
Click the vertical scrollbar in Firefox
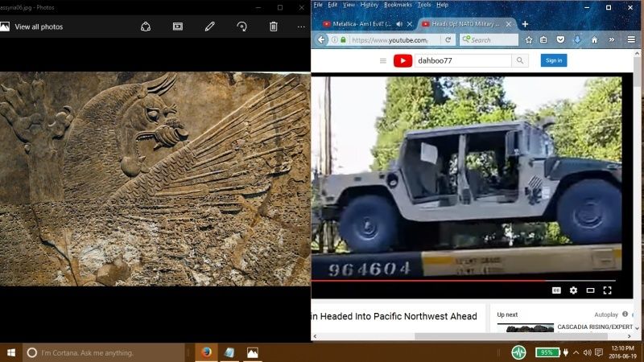(x=637, y=72)
